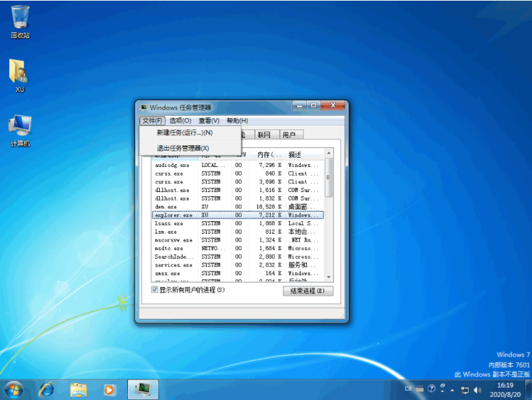532x400 pixels.
Task: Open Windows Explorer from the taskbar
Action: (x=78, y=389)
